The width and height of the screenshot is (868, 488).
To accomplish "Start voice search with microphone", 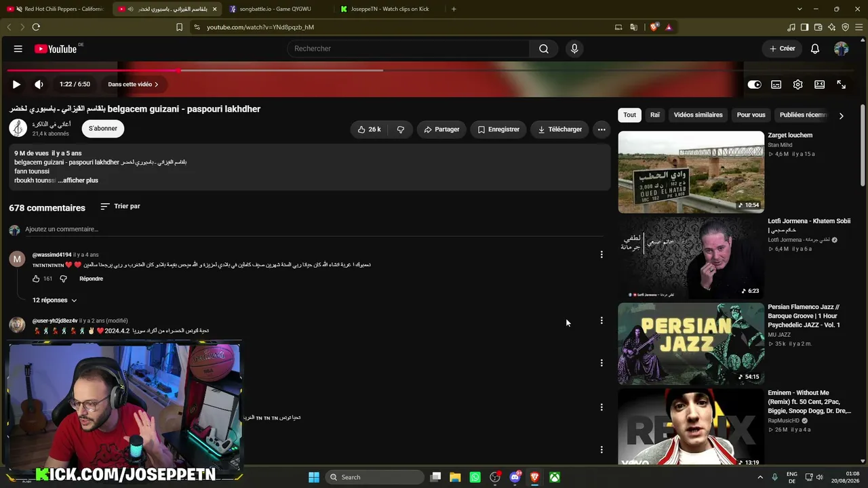I will tap(574, 49).
